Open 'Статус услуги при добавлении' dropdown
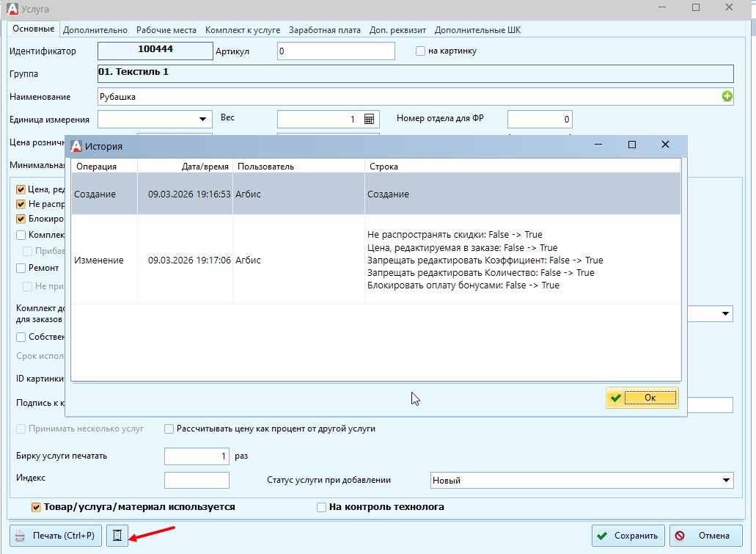 (x=726, y=480)
